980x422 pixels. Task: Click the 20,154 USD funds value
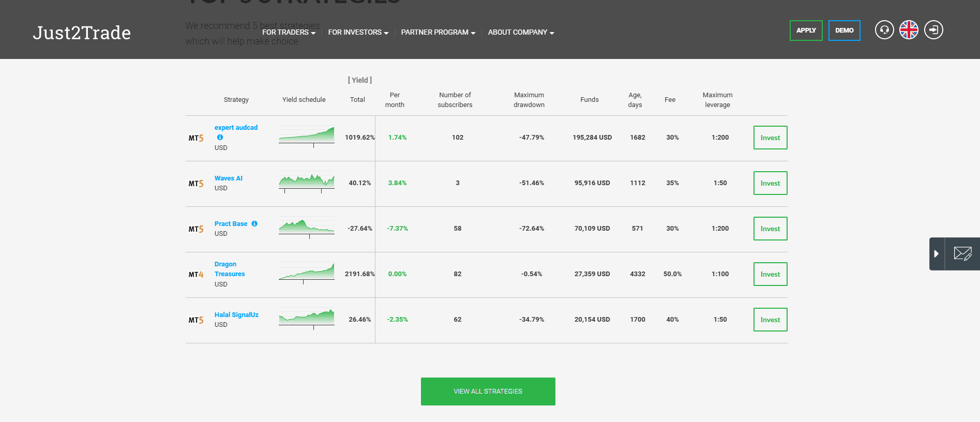(592, 320)
